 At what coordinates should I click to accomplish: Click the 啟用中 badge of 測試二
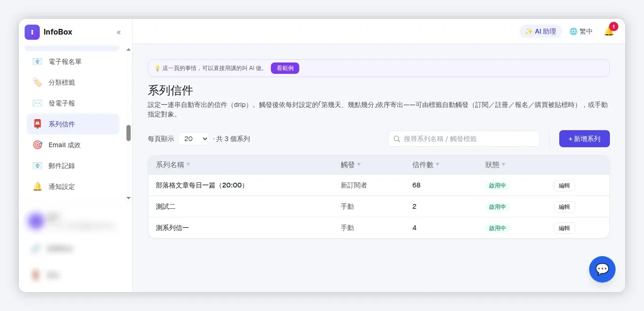[x=498, y=207]
